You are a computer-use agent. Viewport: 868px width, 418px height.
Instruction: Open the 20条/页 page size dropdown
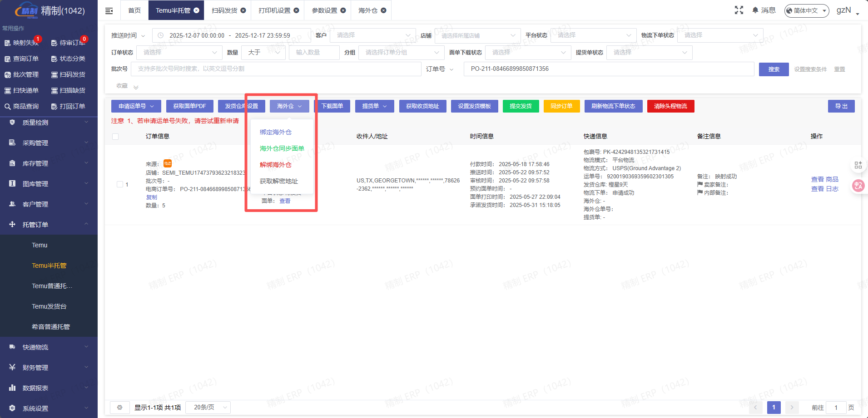click(x=210, y=408)
